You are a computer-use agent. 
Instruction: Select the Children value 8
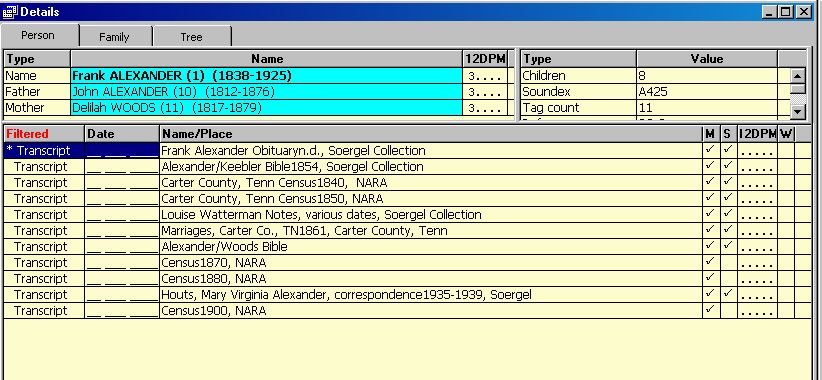pos(707,75)
